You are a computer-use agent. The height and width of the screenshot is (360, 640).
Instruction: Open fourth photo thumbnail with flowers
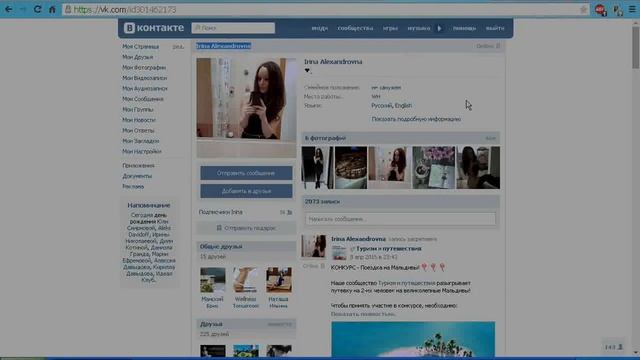[x=433, y=167]
